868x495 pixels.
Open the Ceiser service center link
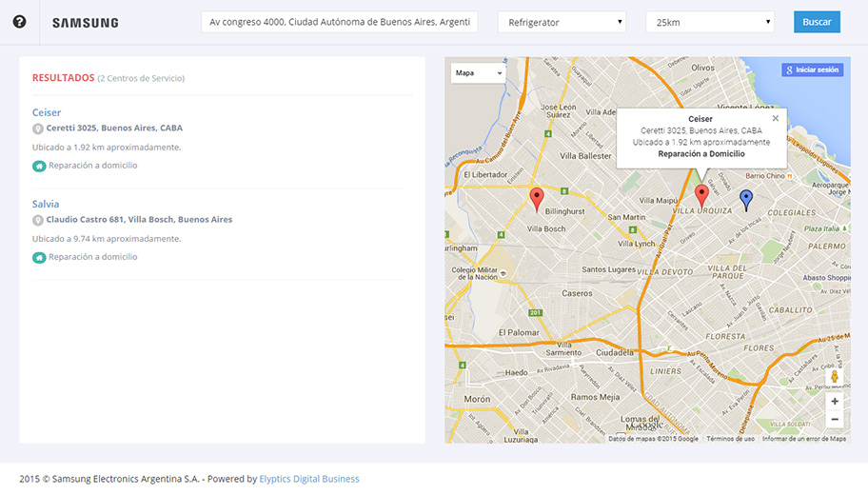pyautogui.click(x=47, y=112)
